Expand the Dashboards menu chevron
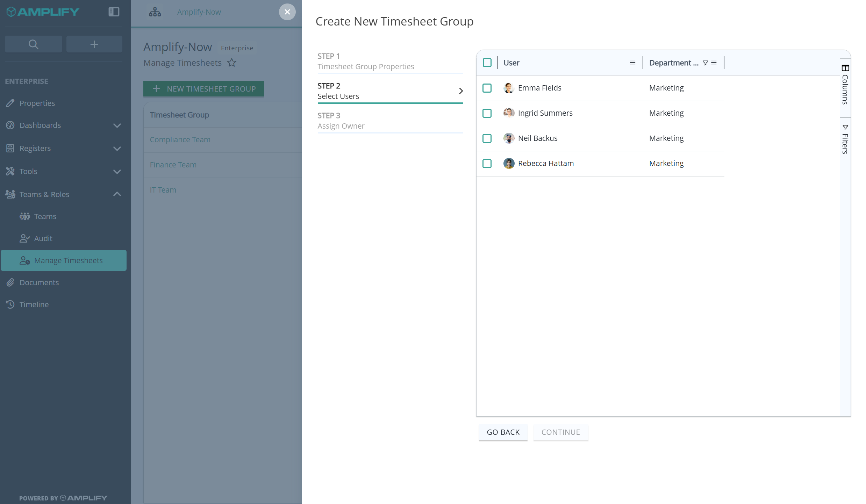This screenshot has height=504, width=866. click(117, 125)
